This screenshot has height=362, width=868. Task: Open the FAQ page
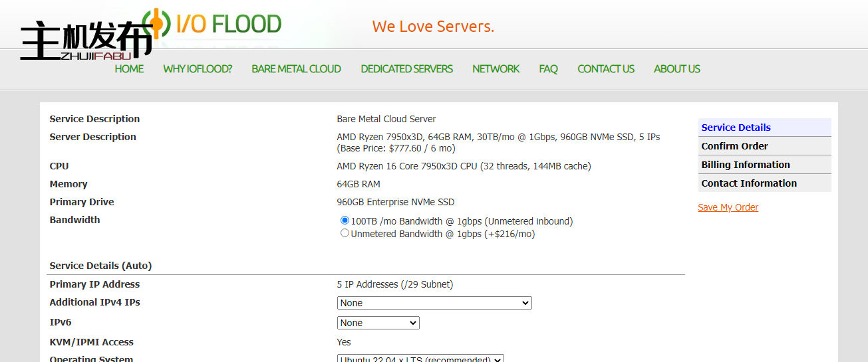pyautogui.click(x=548, y=69)
